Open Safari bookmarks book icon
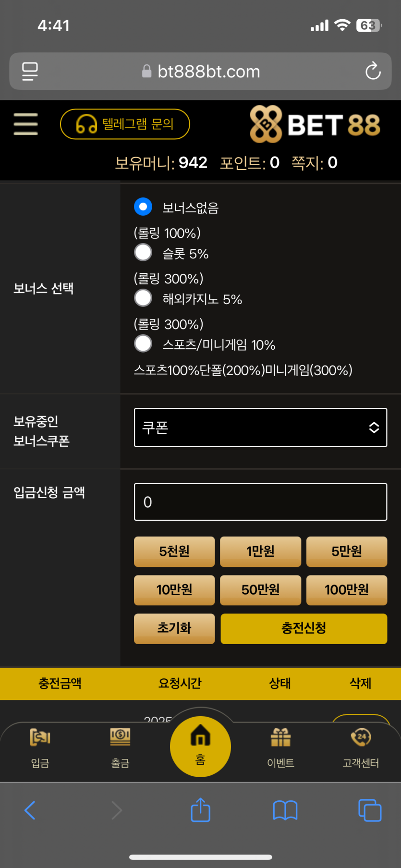The width and height of the screenshot is (401, 868). click(x=285, y=810)
